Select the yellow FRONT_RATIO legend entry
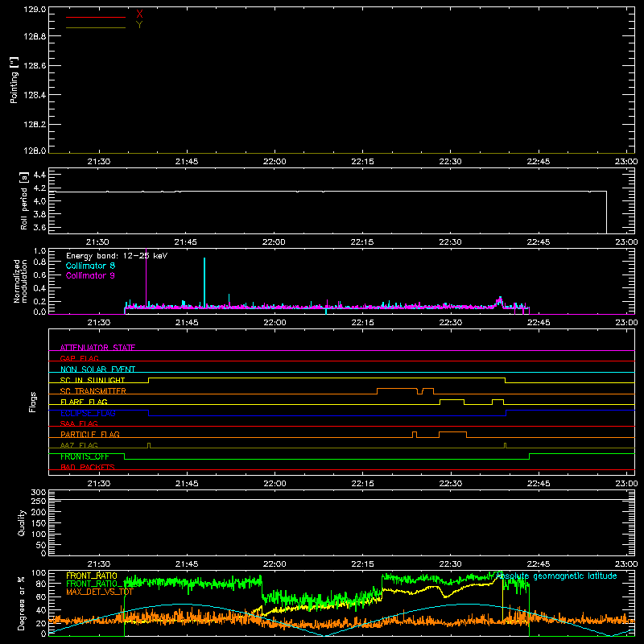Image resolution: width=644 pixels, height=644 pixels. [x=92, y=576]
